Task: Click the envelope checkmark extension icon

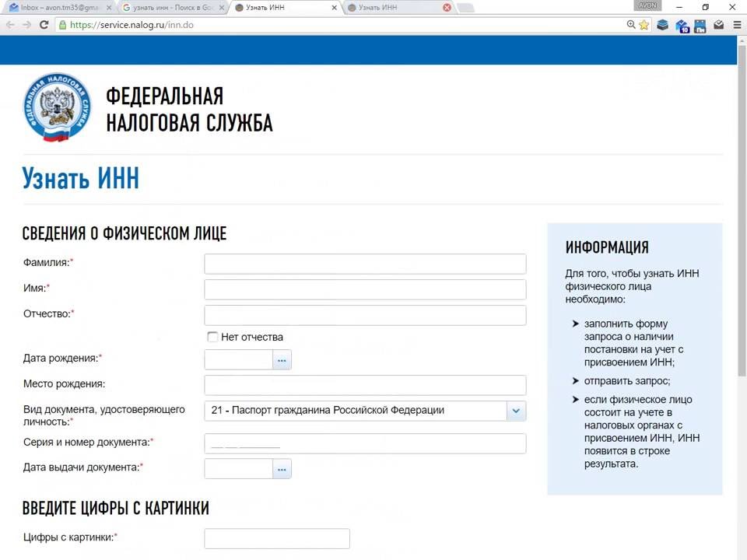Action: 718,25
